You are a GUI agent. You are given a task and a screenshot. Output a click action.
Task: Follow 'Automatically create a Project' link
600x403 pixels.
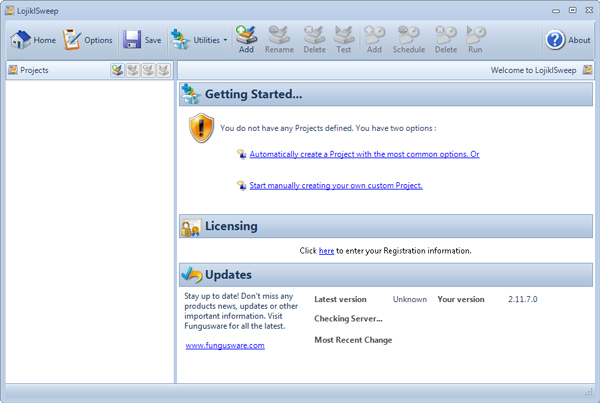364,154
